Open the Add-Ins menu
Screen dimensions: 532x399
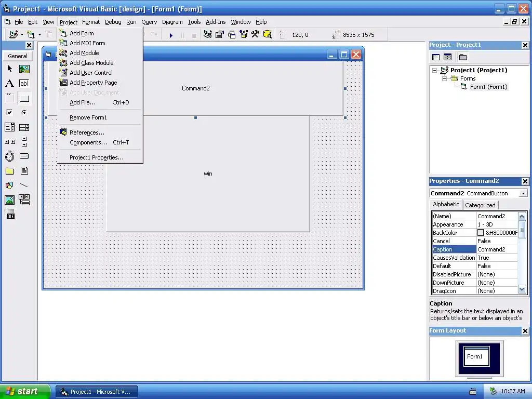click(x=216, y=22)
